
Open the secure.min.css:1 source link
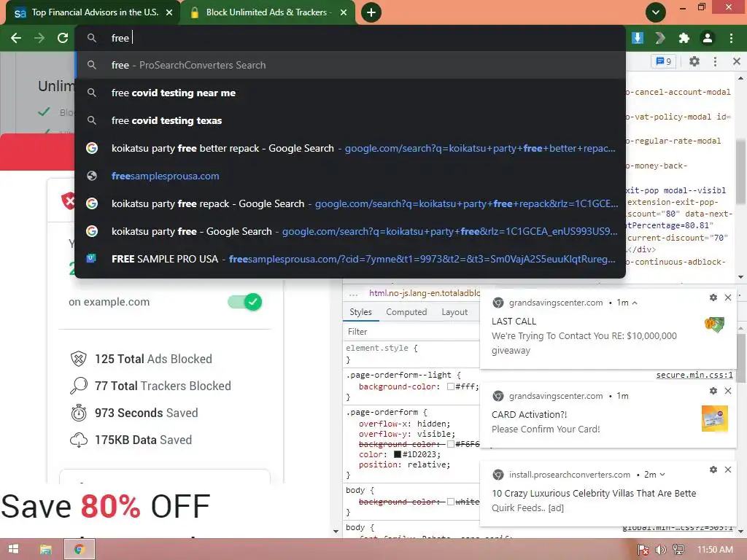pos(694,375)
